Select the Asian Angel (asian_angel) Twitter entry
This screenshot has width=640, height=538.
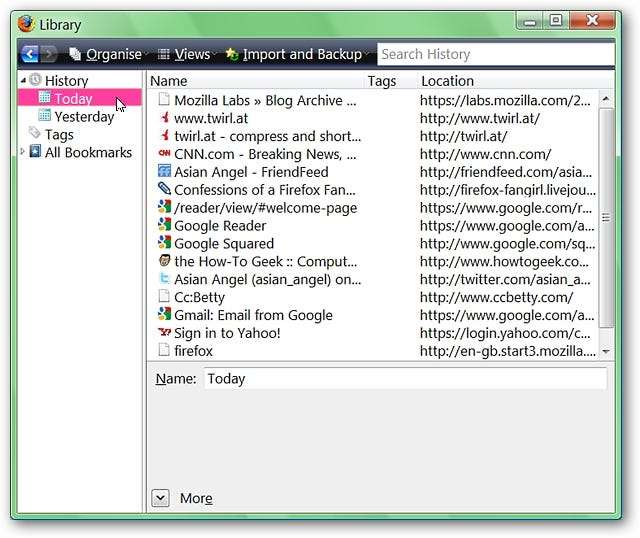(x=267, y=280)
